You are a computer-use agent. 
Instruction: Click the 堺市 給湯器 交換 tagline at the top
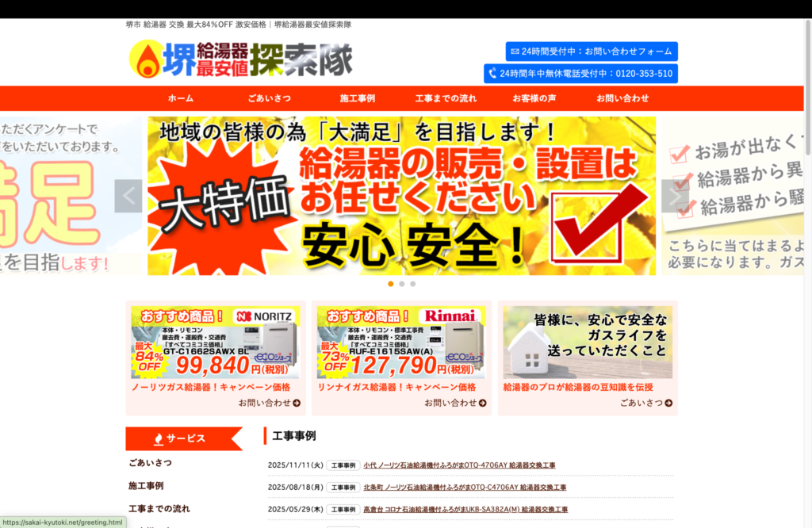[x=238, y=25]
